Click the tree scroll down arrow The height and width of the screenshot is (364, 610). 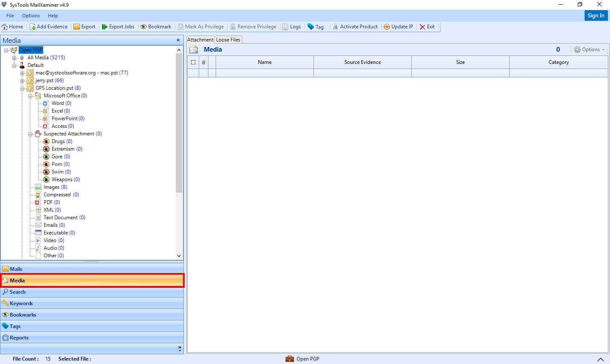click(179, 256)
